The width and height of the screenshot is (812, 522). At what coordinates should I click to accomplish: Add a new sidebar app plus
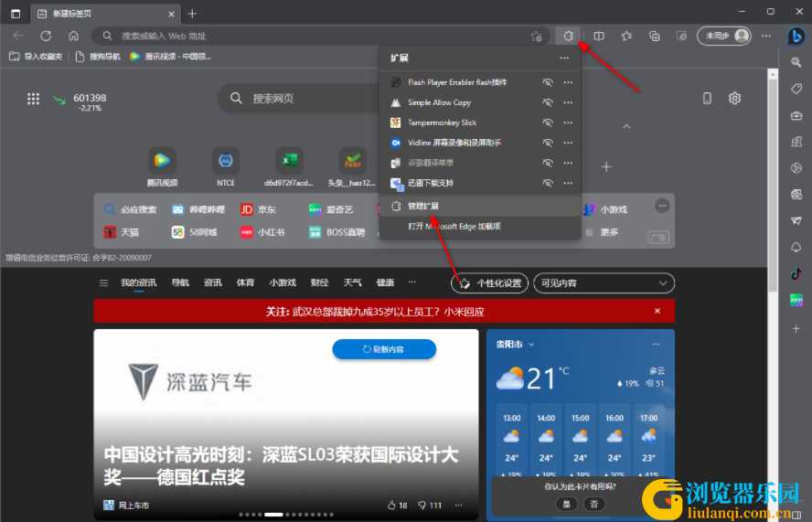tap(796, 328)
